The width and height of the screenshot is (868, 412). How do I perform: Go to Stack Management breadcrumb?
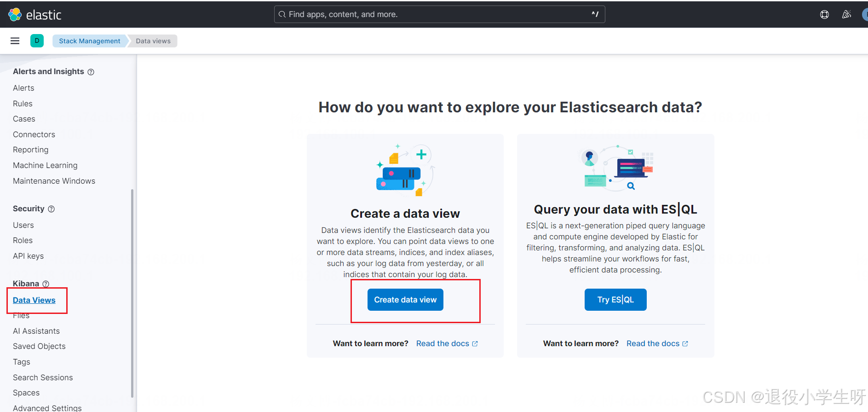(x=90, y=41)
